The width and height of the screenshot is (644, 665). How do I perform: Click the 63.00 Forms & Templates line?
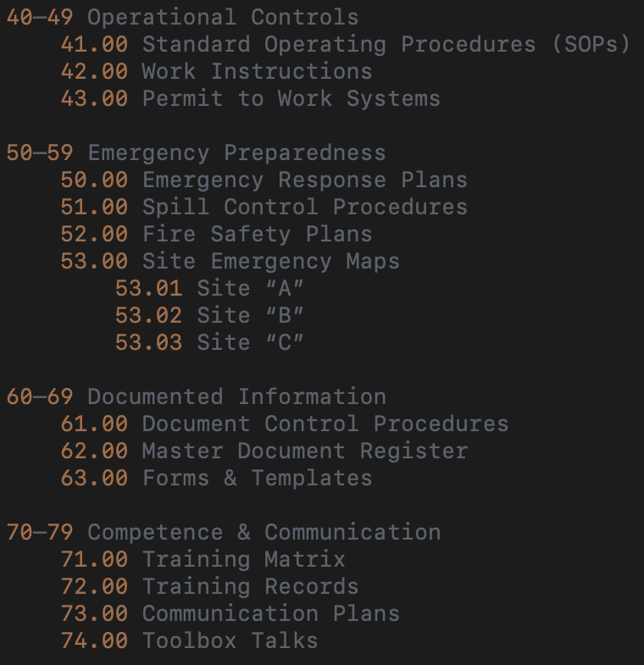[216, 478]
